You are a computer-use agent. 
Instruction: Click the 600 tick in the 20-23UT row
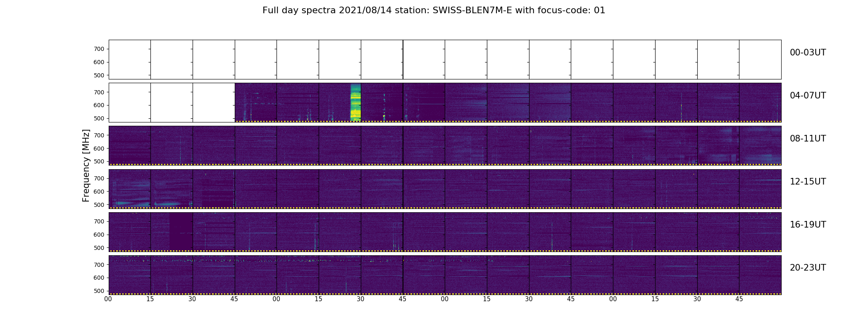click(x=99, y=278)
